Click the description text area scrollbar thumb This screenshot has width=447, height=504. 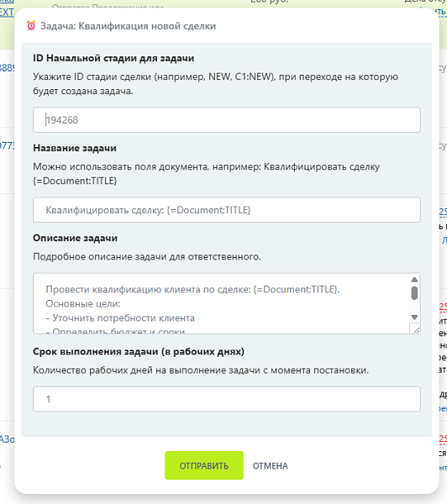click(414, 293)
